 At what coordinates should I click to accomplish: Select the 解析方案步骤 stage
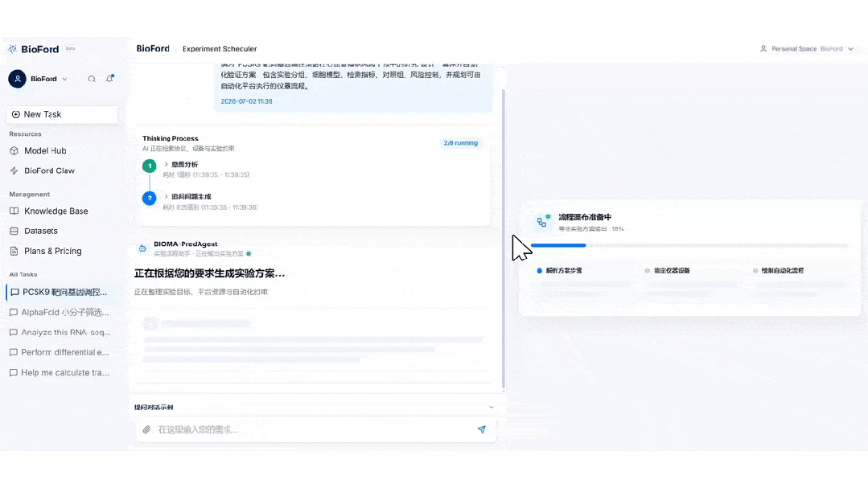tap(560, 271)
